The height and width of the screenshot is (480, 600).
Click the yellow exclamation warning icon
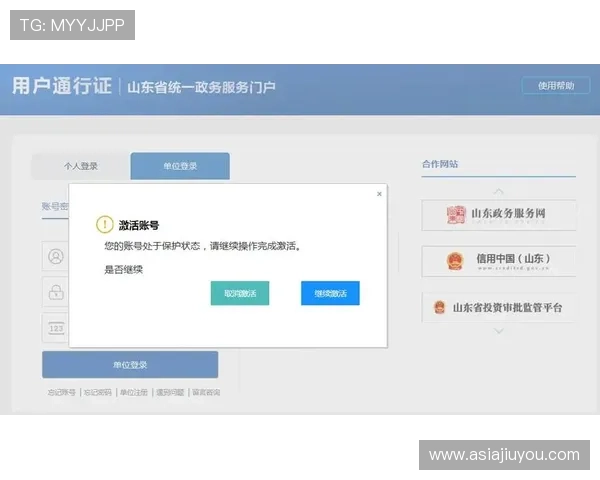[104, 224]
